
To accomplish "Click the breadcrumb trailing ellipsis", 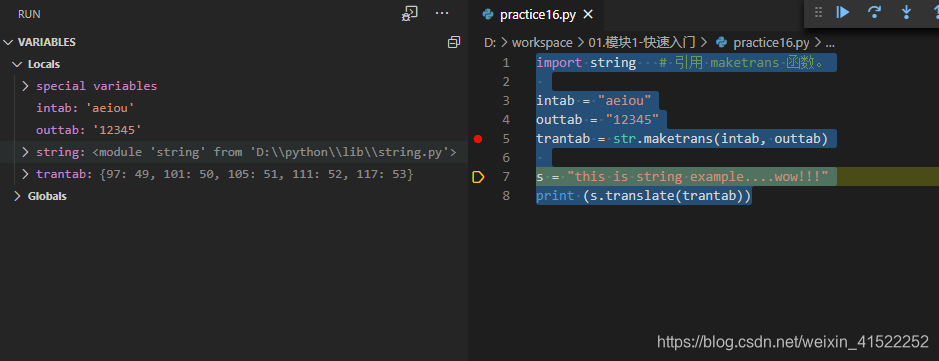I will pyautogui.click(x=830, y=44).
